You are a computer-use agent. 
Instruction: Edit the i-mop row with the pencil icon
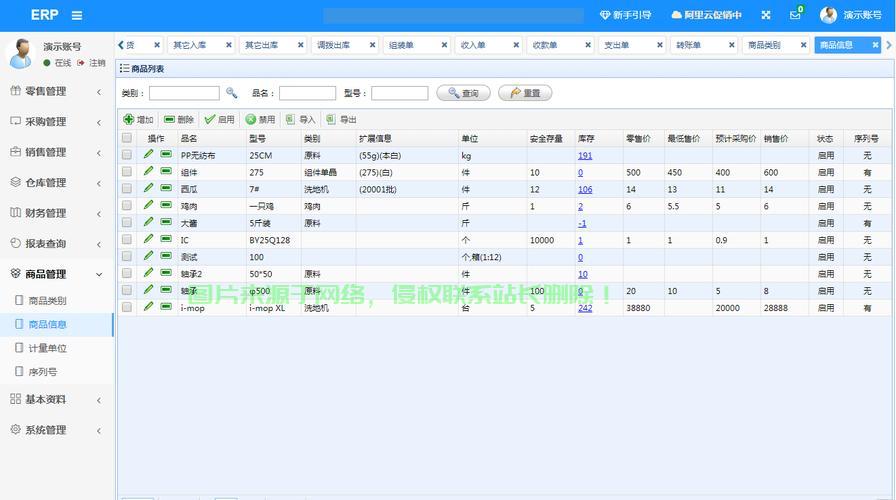149,306
